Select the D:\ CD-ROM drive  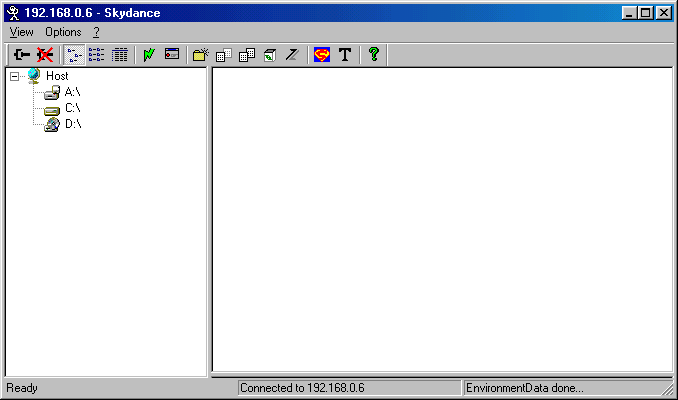click(x=71, y=124)
